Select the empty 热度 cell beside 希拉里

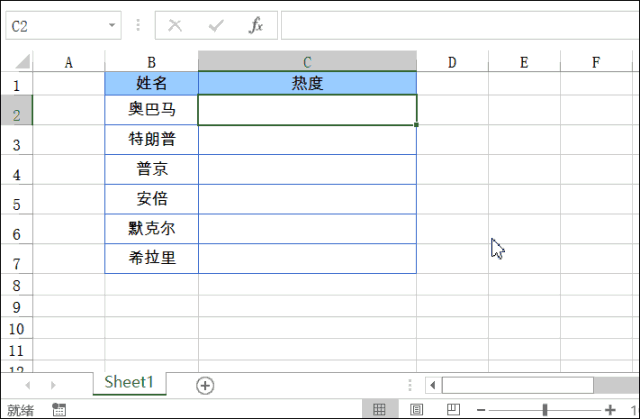pos(307,259)
